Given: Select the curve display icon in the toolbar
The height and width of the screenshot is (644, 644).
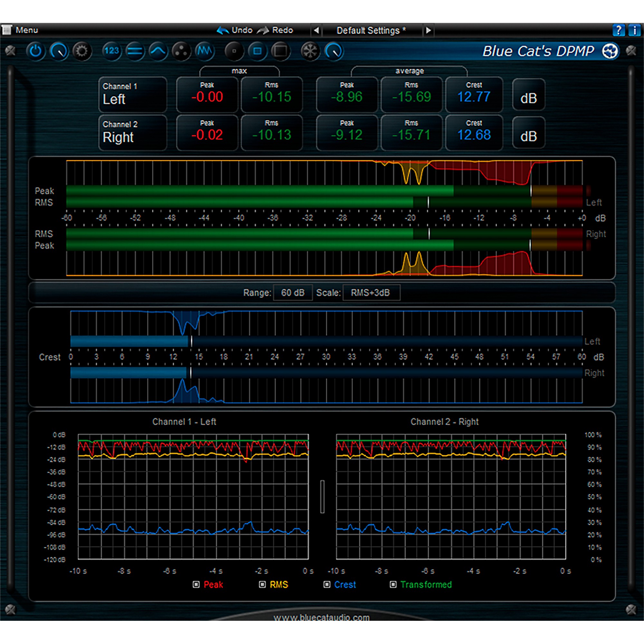Looking at the screenshot, I should click(x=158, y=51).
